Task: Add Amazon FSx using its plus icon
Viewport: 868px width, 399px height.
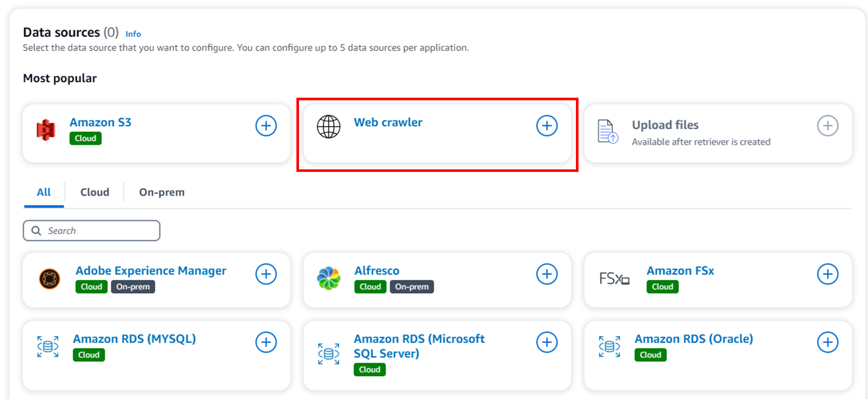Action: pyautogui.click(x=828, y=274)
